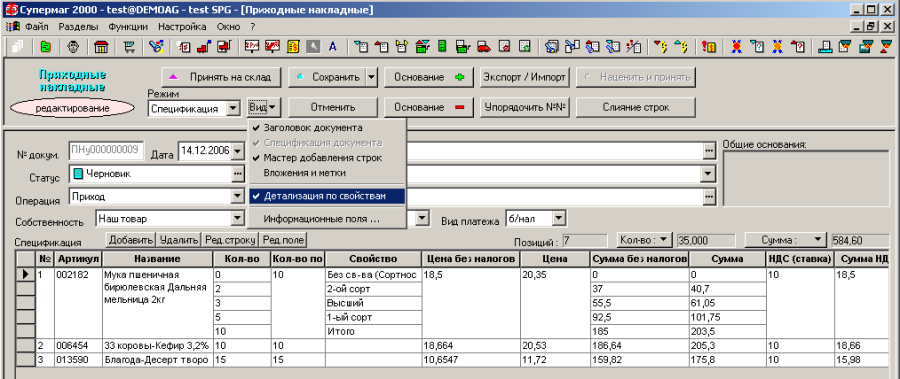Open the Режим Спецификация combo box
The height and width of the screenshot is (379, 900).
232,109
